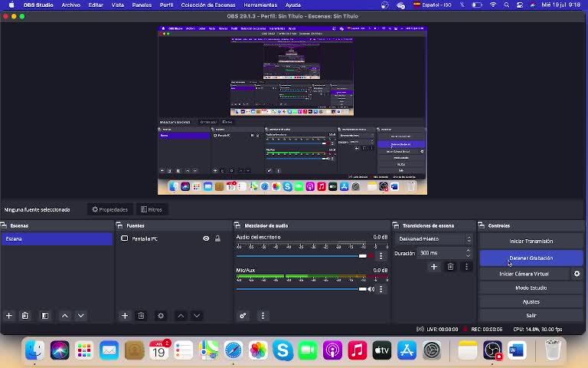
Task: Unmute Audio del escritorio red speaker
Action: coord(371,256)
